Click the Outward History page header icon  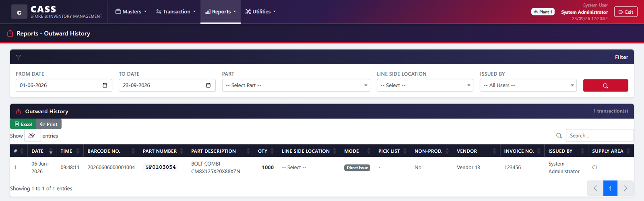(x=10, y=33)
